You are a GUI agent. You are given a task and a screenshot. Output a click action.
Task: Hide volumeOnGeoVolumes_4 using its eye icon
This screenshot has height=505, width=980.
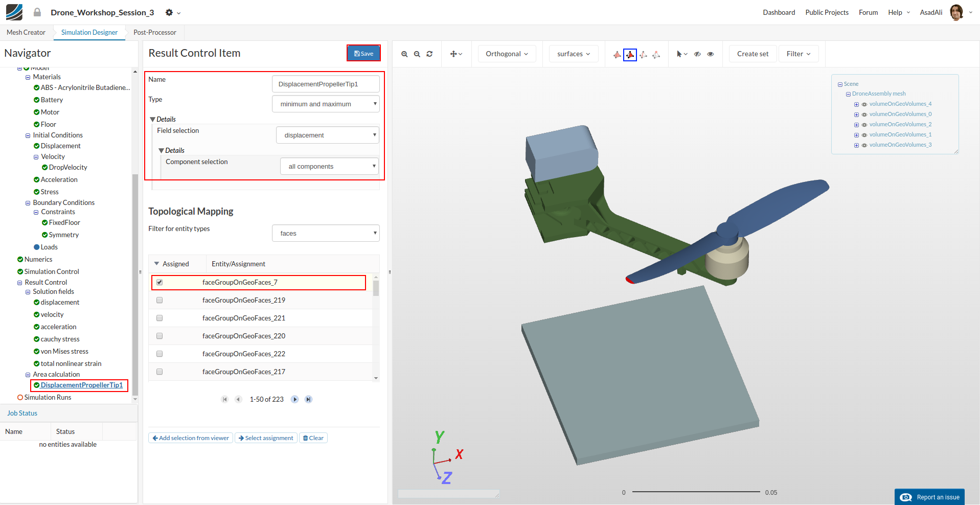pos(864,104)
